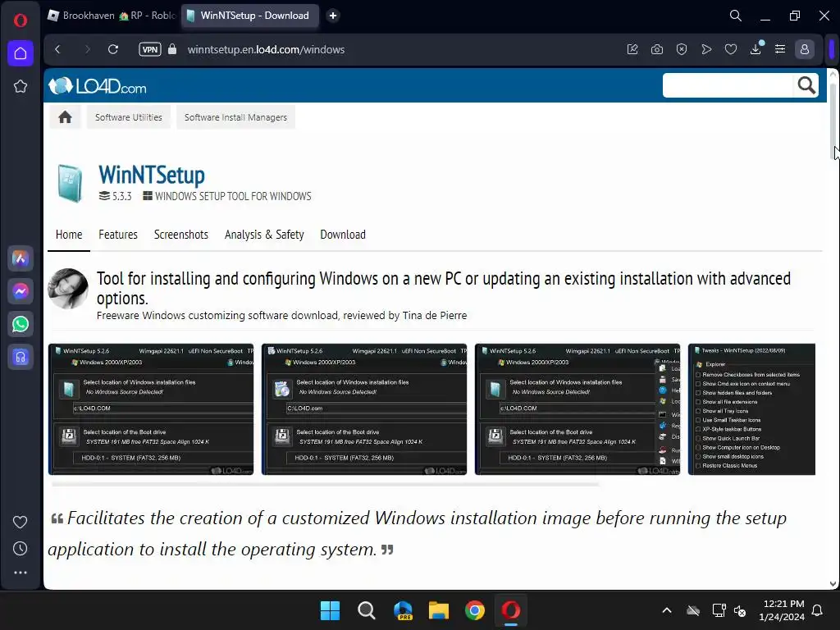Launch Google Chrome from taskbar
840x630 pixels.
475,610
